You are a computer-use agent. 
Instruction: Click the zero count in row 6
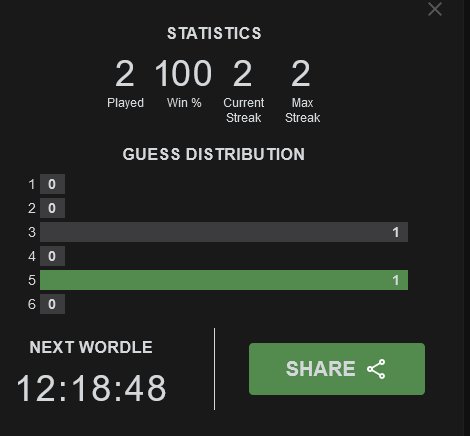pyautogui.click(x=52, y=304)
